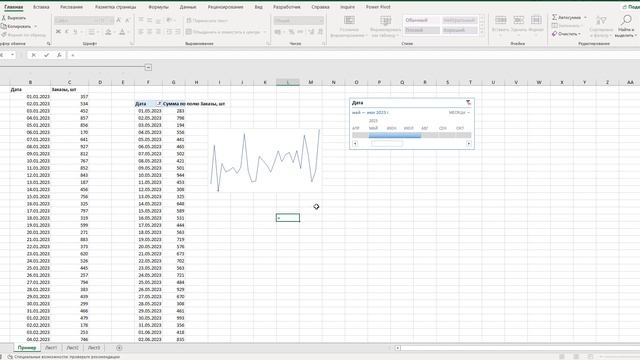Open Find and Select magnifier
Screen dimensions: 640x360
626,26
